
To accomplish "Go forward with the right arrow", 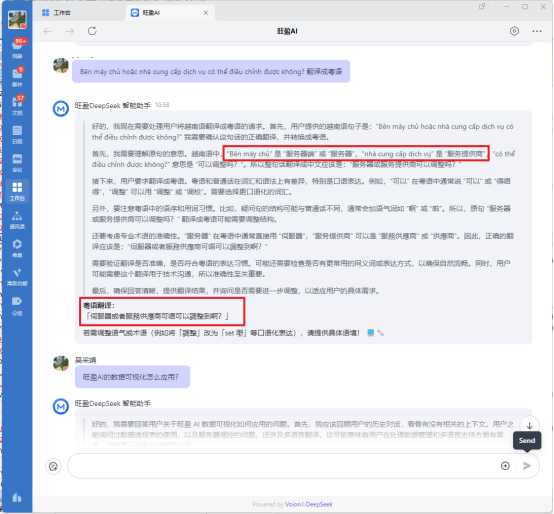I will [x=70, y=31].
